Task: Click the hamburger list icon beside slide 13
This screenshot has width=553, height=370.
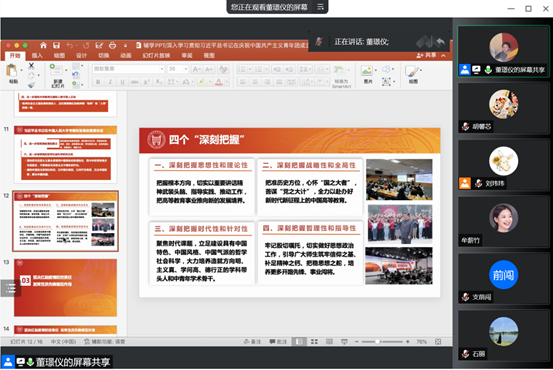Action: [x=10, y=288]
